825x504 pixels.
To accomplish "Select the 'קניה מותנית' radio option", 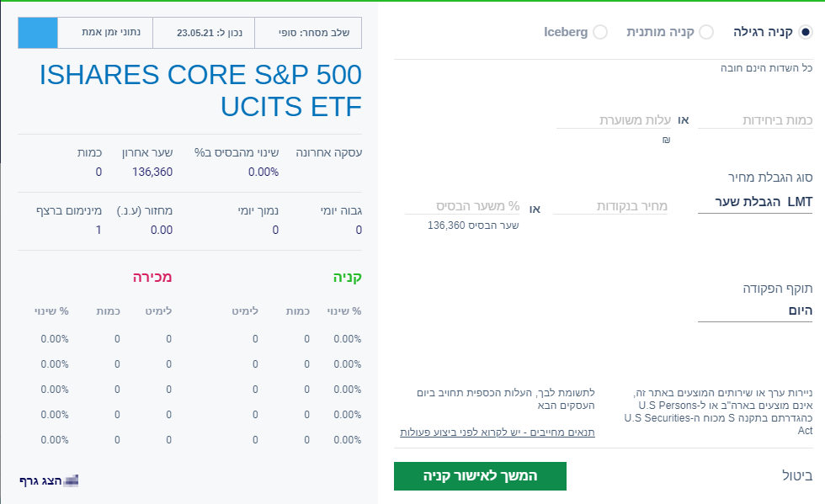I will (706, 32).
